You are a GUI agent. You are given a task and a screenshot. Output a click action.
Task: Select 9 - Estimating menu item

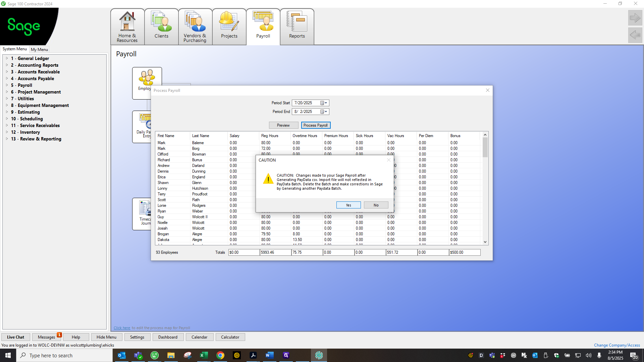click(x=25, y=112)
